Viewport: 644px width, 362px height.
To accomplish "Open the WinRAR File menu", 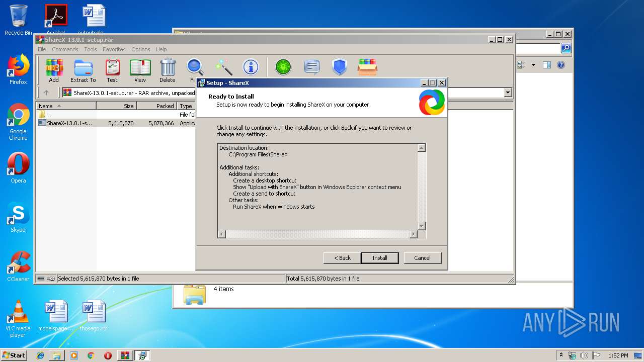I will click(x=42, y=49).
